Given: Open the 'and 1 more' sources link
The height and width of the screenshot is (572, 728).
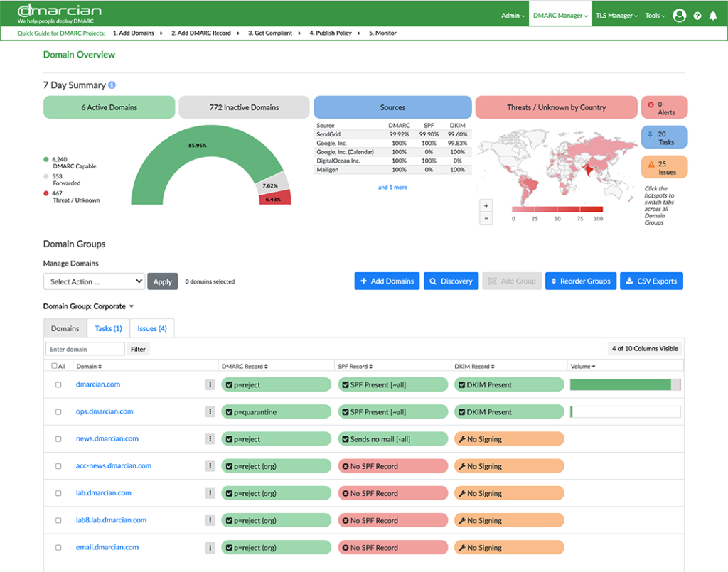Looking at the screenshot, I should [x=392, y=186].
